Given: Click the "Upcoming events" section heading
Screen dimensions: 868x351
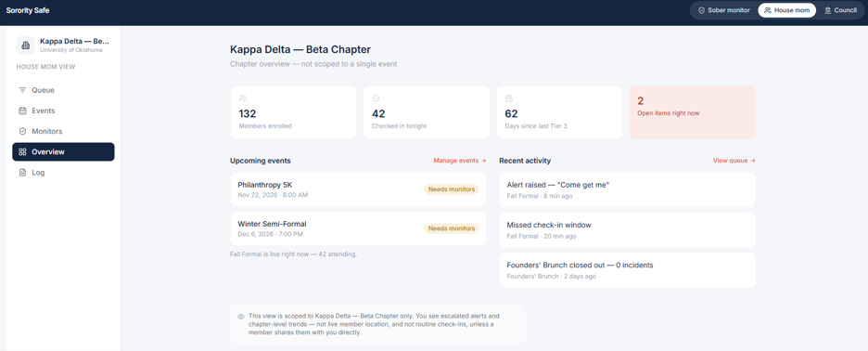Looking at the screenshot, I should (261, 161).
